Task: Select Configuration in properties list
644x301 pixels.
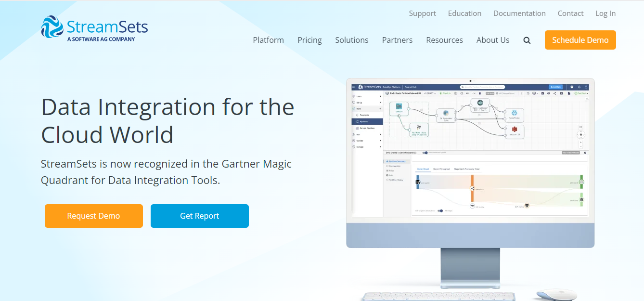Action: coord(395,166)
